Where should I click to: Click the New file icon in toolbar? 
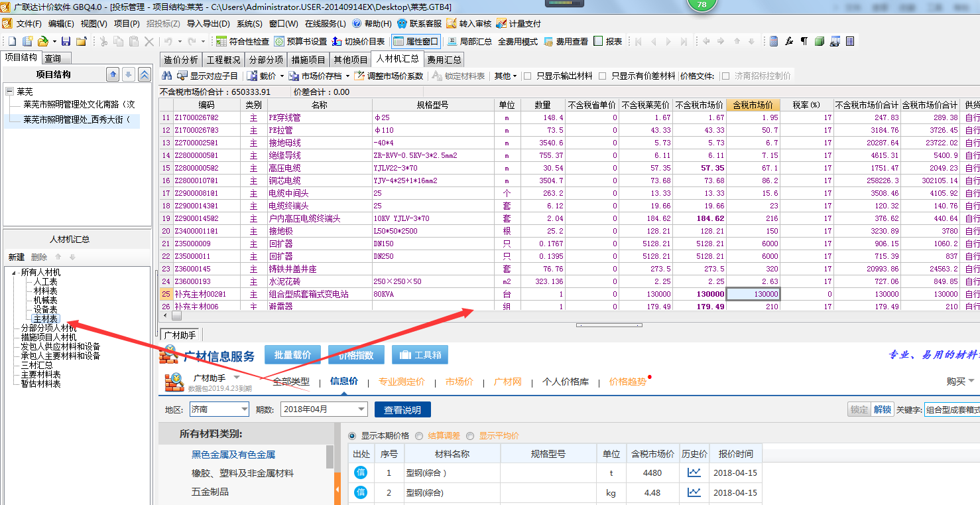(x=12, y=41)
